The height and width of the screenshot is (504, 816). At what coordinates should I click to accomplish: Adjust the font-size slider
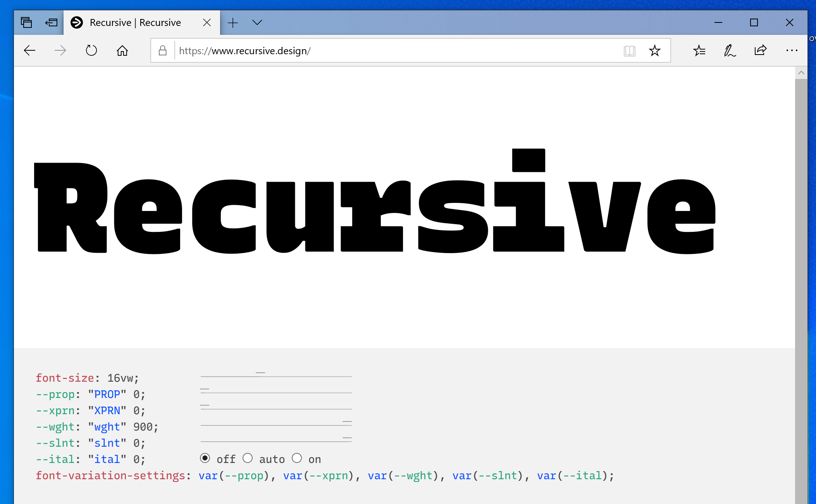click(x=260, y=374)
